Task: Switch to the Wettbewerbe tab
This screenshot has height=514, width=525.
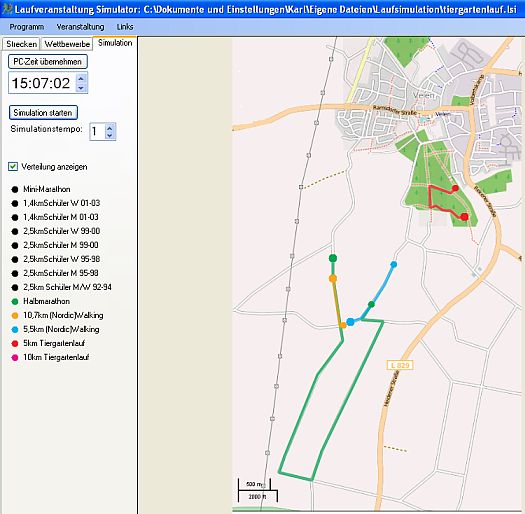Action: coord(67,44)
